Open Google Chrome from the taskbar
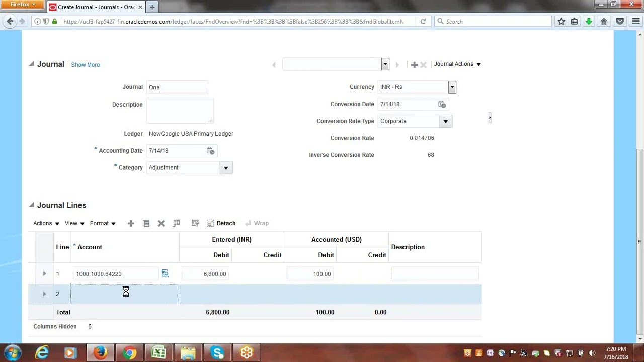The height and width of the screenshot is (362, 644). (x=129, y=353)
